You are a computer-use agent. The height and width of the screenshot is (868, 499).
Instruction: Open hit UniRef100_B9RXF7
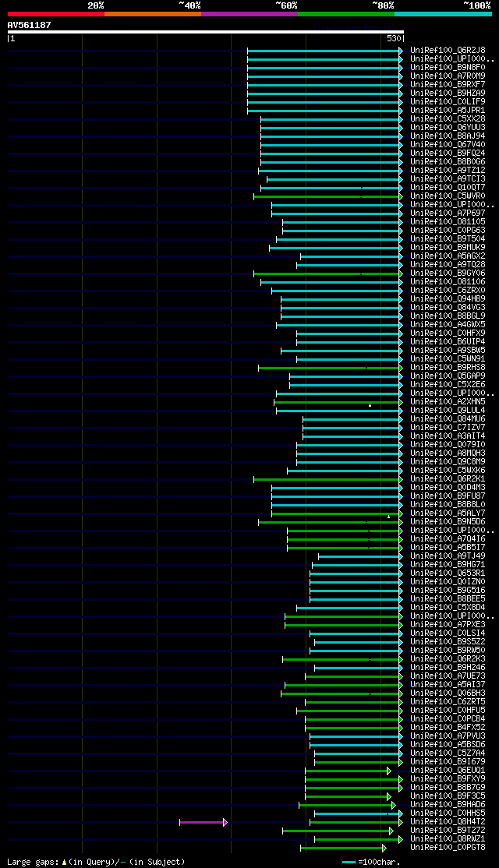pos(448,85)
